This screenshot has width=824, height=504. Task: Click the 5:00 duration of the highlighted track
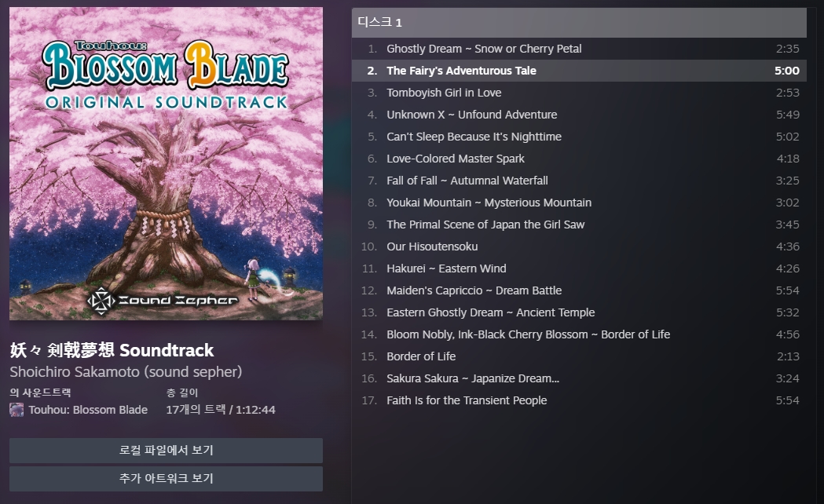coord(787,71)
